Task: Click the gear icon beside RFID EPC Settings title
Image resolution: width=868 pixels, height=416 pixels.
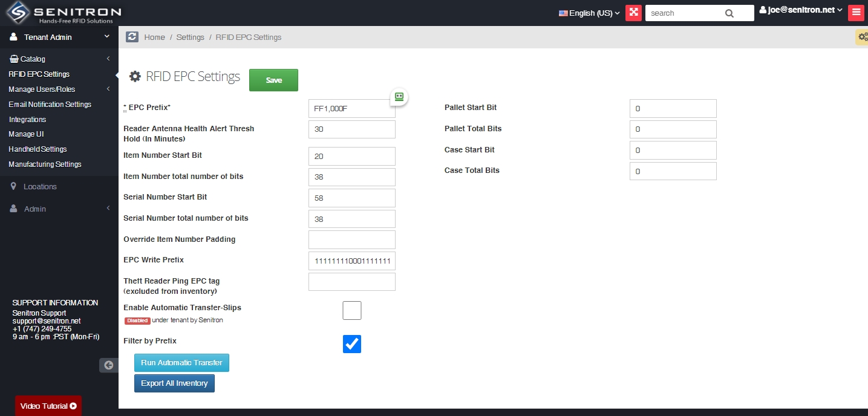Action: pyautogui.click(x=135, y=77)
